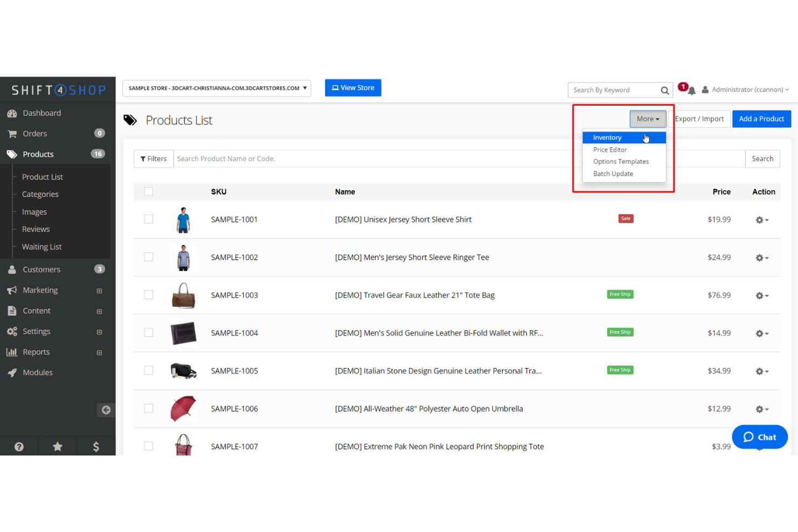
Task: Select the star favorites icon at sidebar bottom
Action: click(57, 446)
